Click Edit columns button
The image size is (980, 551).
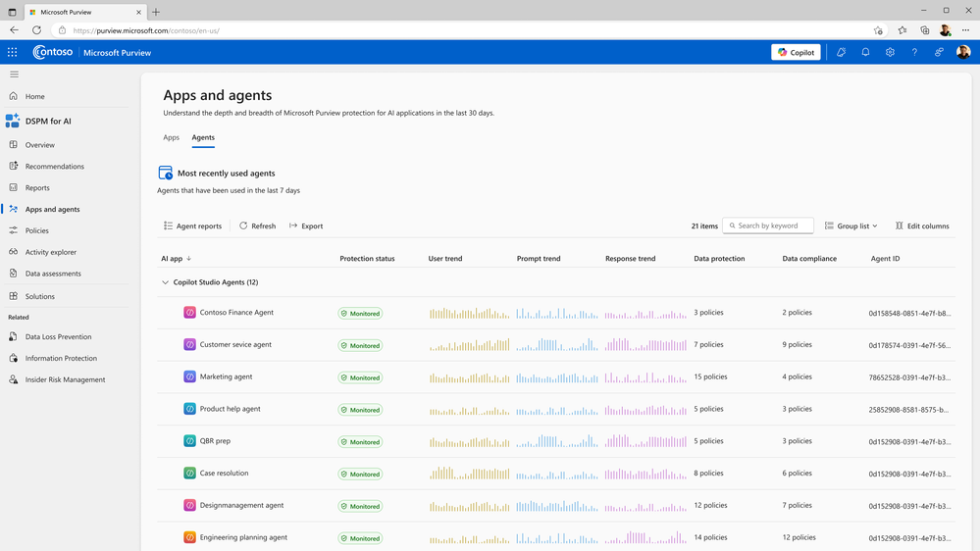[x=922, y=226]
